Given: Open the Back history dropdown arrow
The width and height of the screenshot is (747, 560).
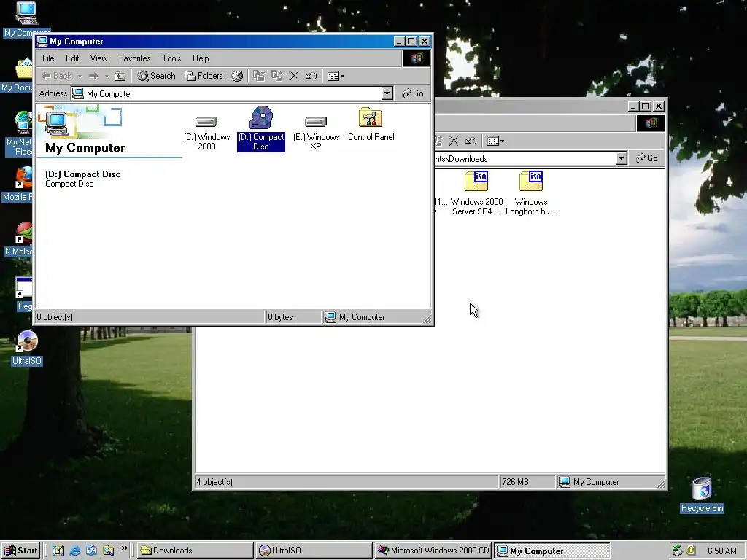Looking at the screenshot, I should (x=80, y=76).
